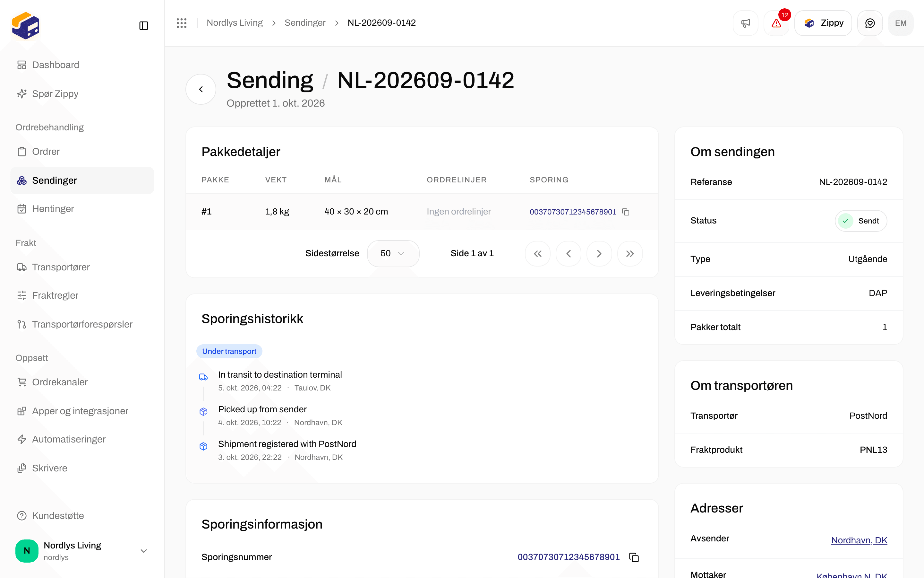Open the app grid launcher
924x578 pixels.
point(181,23)
